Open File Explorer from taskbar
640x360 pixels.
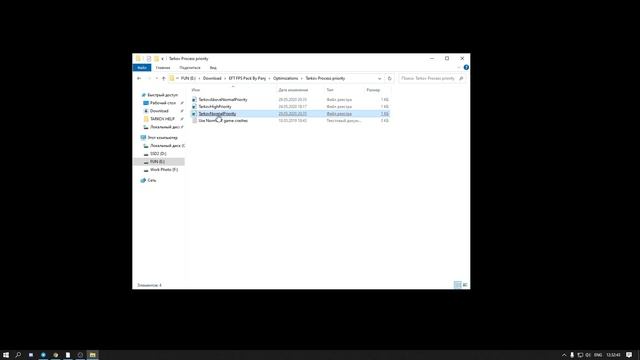93,355
